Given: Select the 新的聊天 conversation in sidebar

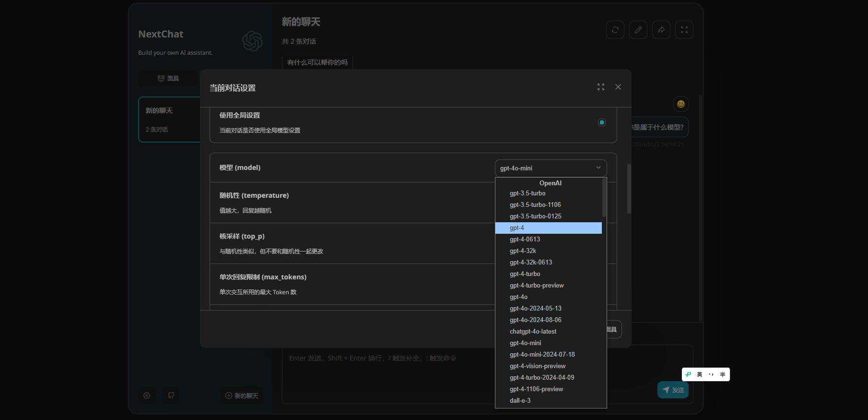Looking at the screenshot, I should coord(169,120).
